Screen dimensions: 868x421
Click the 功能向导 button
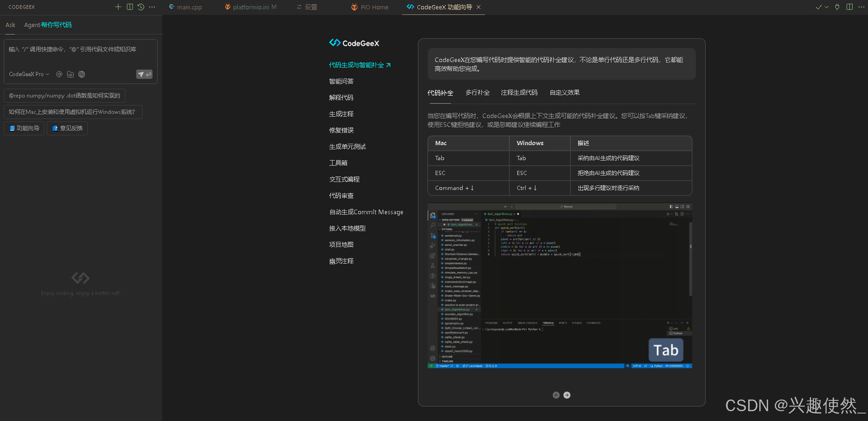24,128
